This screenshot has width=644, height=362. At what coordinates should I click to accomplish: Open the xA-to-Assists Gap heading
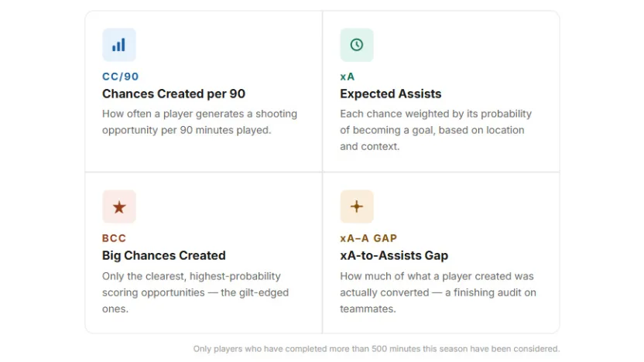pos(394,255)
